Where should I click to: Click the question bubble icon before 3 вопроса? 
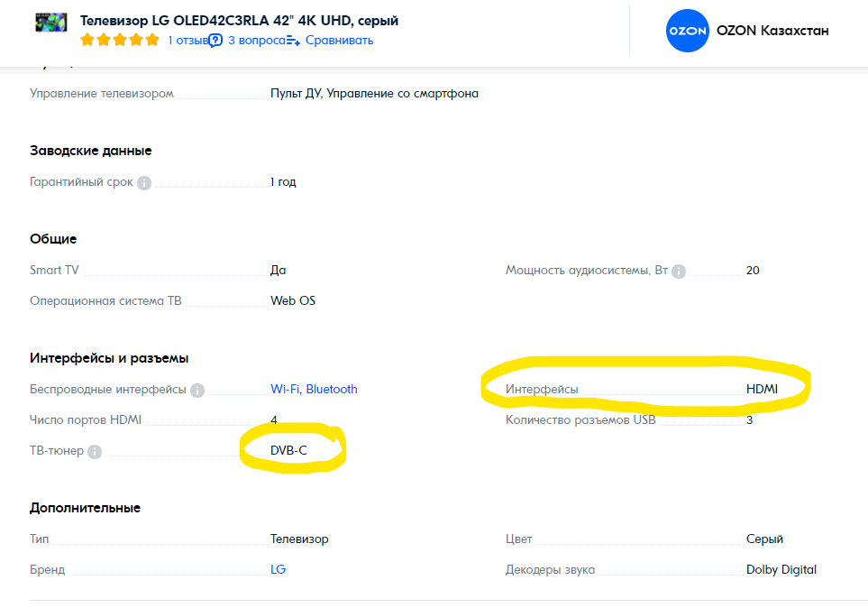215,41
